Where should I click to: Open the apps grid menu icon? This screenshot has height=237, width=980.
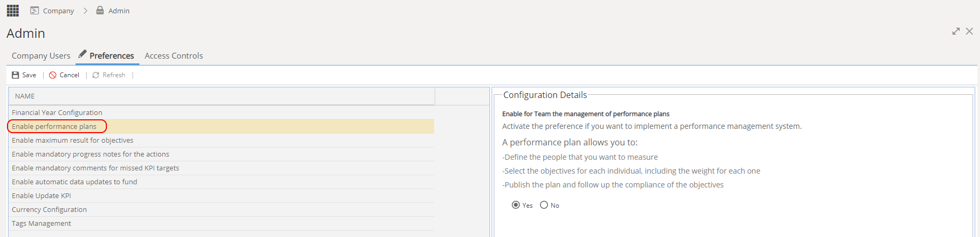[x=13, y=11]
